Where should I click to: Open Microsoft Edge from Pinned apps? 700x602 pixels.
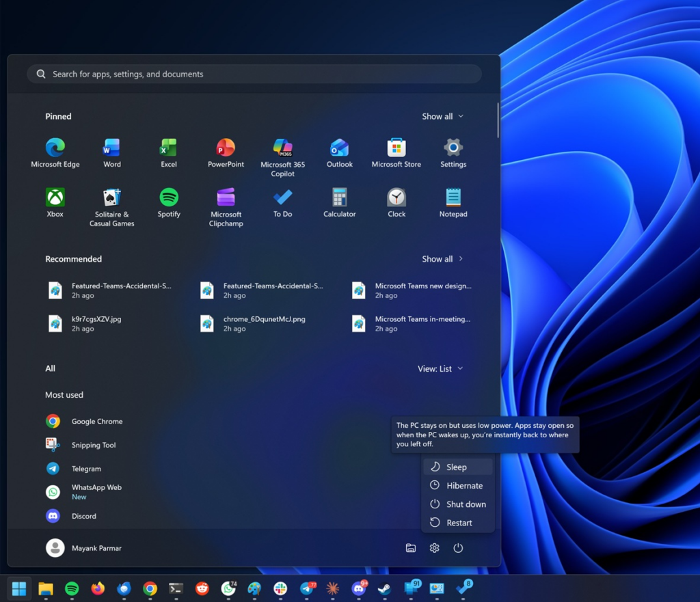(x=55, y=153)
